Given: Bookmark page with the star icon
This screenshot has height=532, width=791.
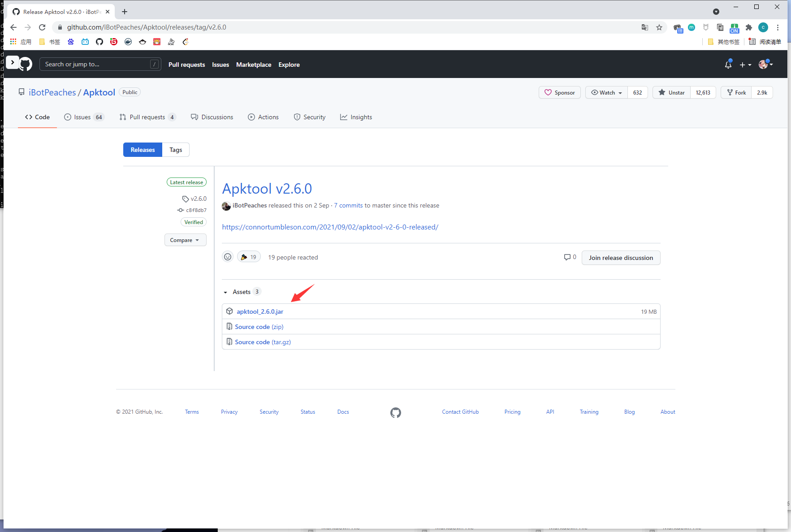Looking at the screenshot, I should (x=659, y=27).
